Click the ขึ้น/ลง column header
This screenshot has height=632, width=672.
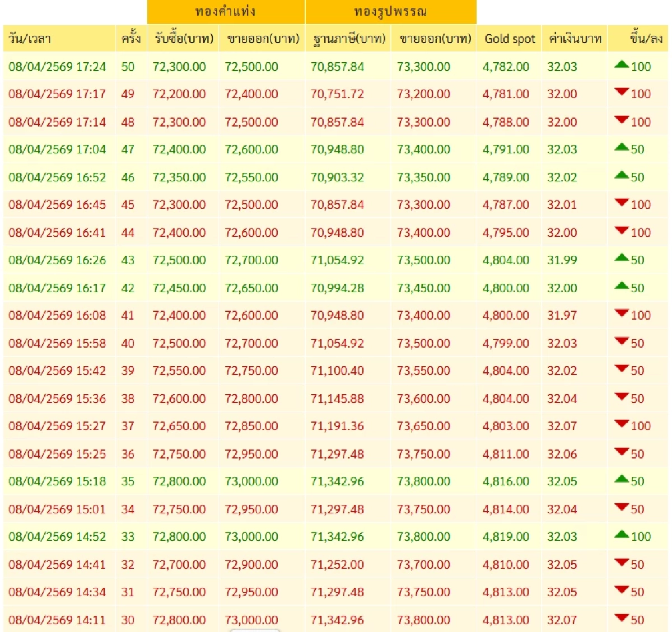pos(646,39)
